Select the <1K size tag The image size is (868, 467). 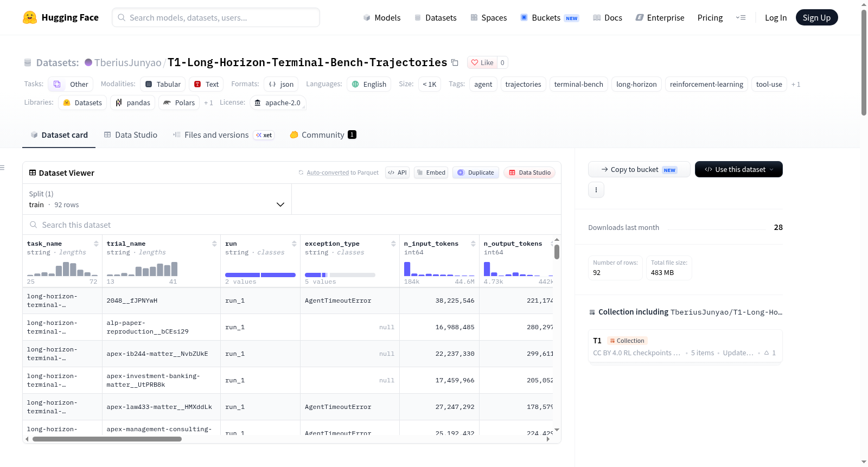(x=430, y=84)
